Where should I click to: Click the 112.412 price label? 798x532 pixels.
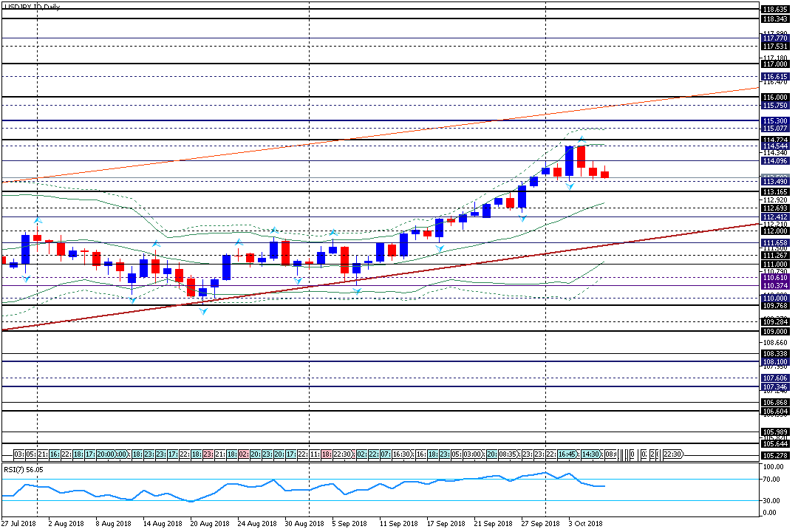pyautogui.click(x=775, y=217)
